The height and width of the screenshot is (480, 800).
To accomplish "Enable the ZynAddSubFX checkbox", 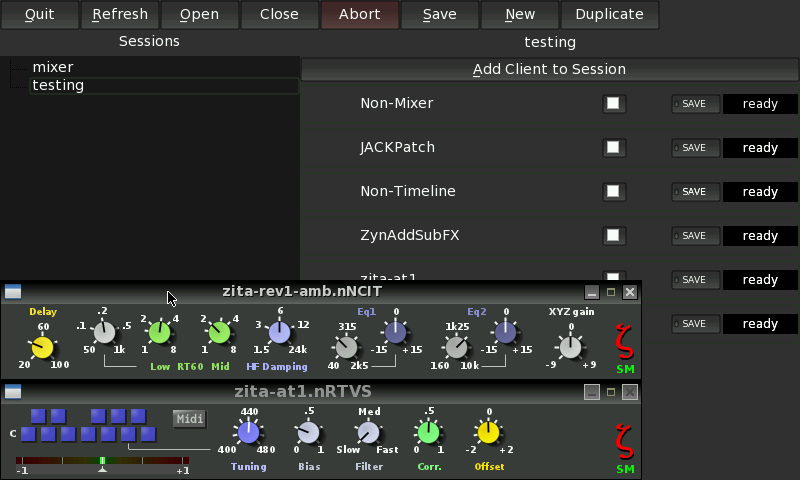I will tap(613, 236).
